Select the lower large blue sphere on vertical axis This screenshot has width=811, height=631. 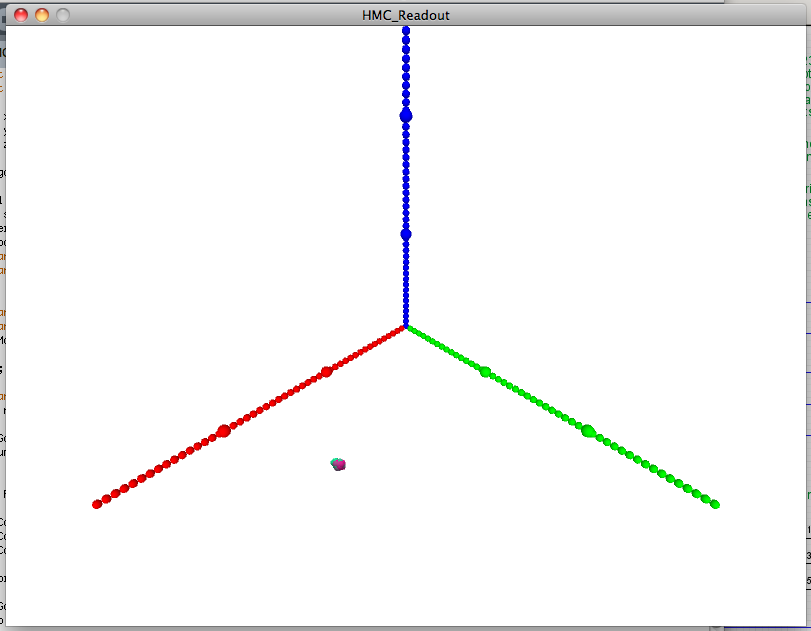click(x=406, y=234)
